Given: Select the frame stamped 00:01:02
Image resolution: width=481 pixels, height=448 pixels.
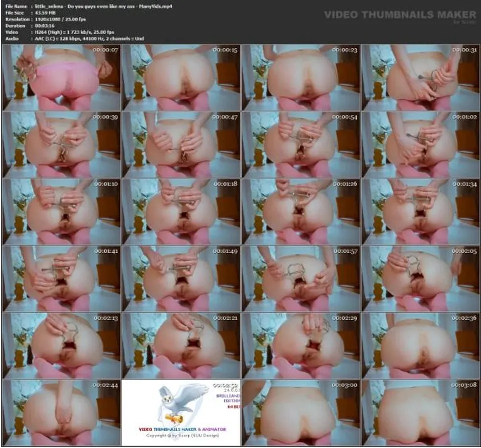Looking at the screenshot, I should point(420,144).
